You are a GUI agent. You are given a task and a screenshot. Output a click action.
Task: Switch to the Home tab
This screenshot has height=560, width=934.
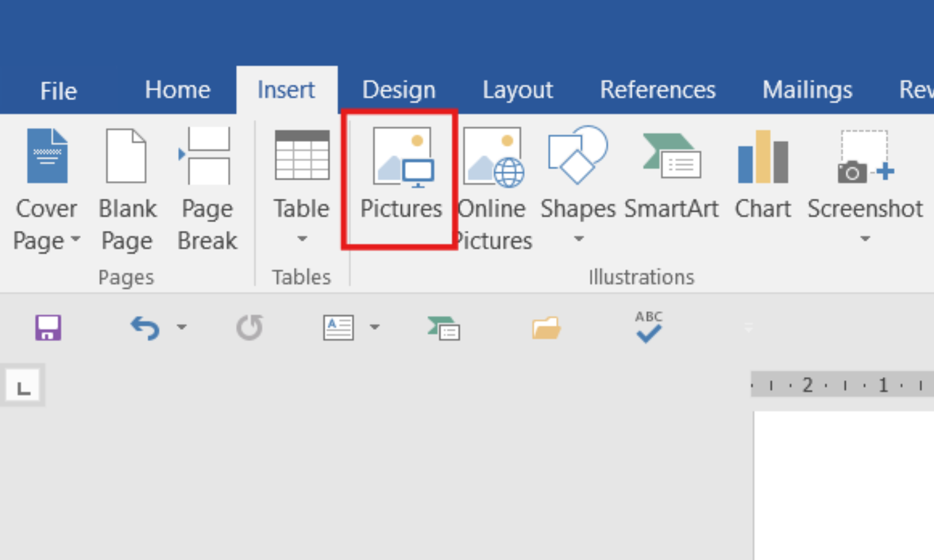[x=177, y=90]
